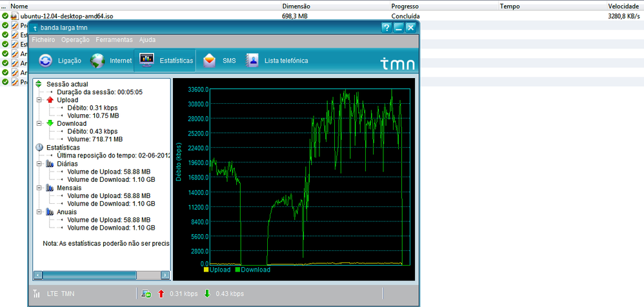Click the network computers icon in status bar
Viewport: 644px width, 307px height.
pos(146,294)
